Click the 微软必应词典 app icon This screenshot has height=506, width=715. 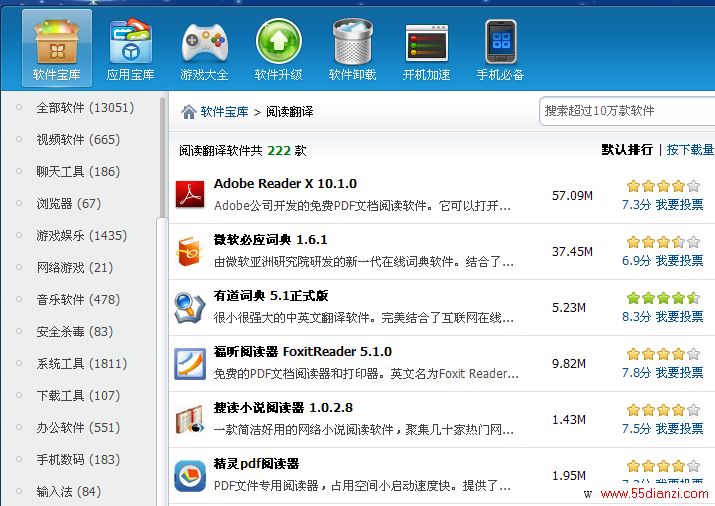(190, 251)
